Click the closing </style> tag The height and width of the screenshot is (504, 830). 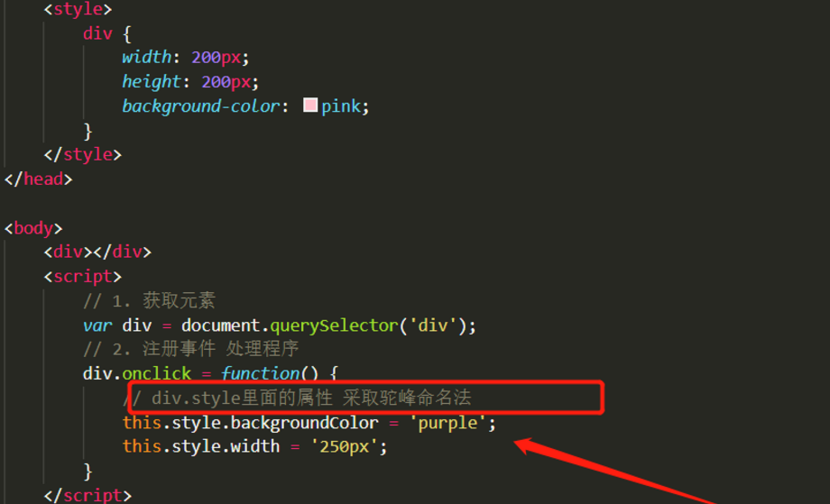[83, 154]
